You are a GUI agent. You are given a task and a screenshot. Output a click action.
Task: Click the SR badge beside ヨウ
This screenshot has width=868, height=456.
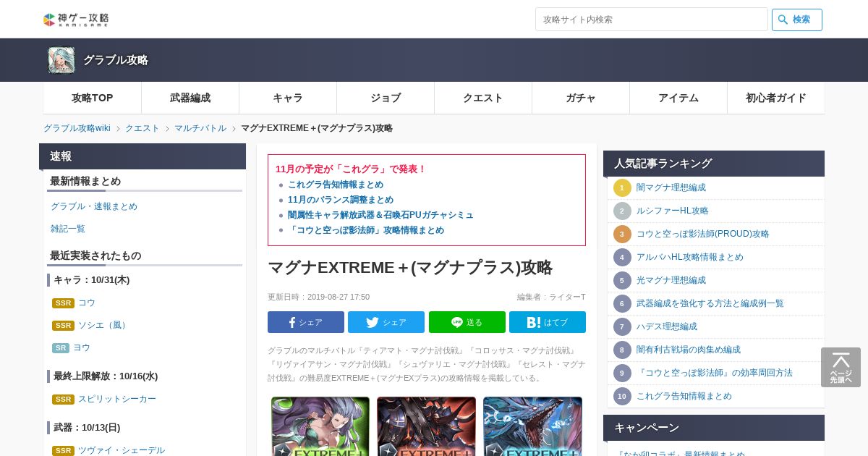tap(61, 348)
